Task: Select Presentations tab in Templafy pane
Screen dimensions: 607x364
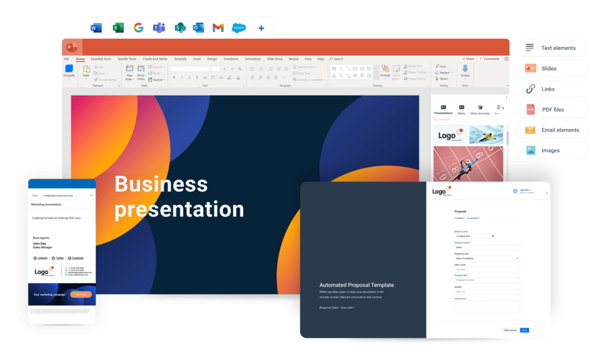Action: click(x=444, y=110)
